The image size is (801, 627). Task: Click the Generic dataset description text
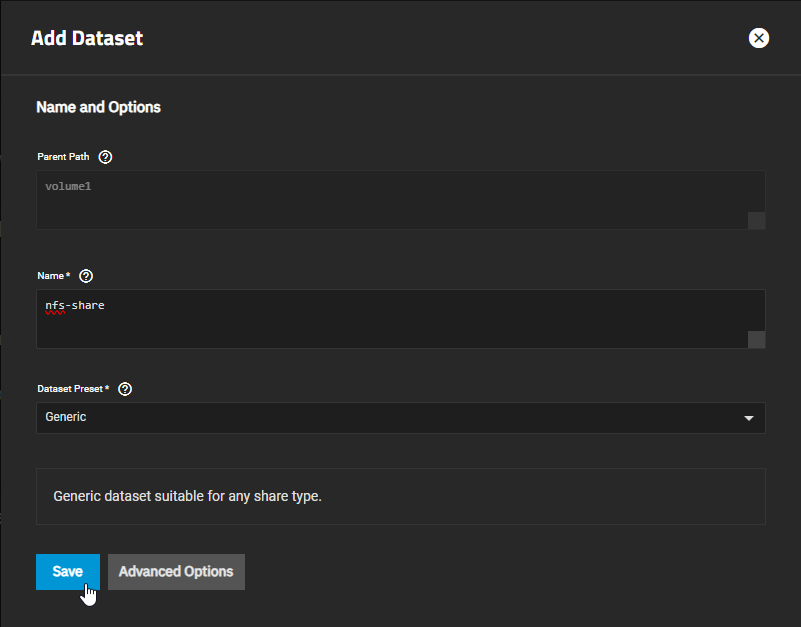pyautogui.click(x=187, y=496)
